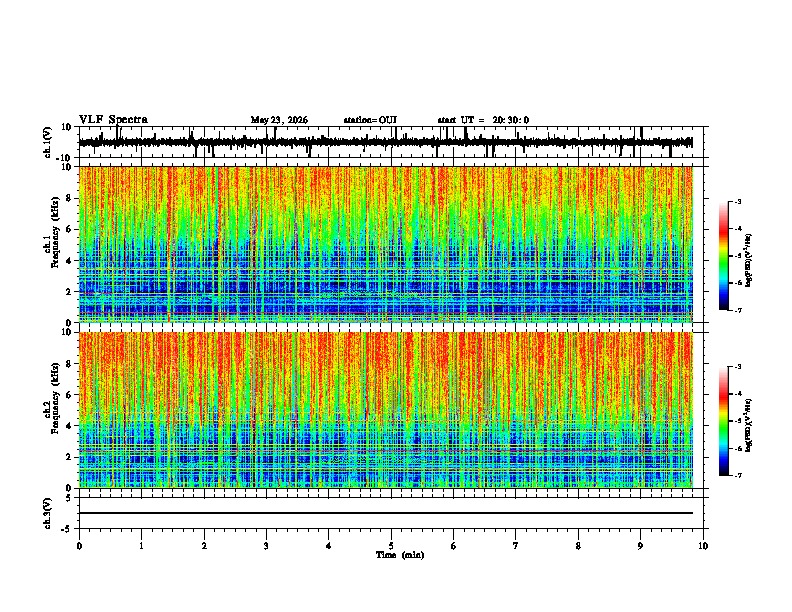Click the ch.3(V) axis label
This screenshot has width=792, height=612.
pyautogui.click(x=48, y=513)
